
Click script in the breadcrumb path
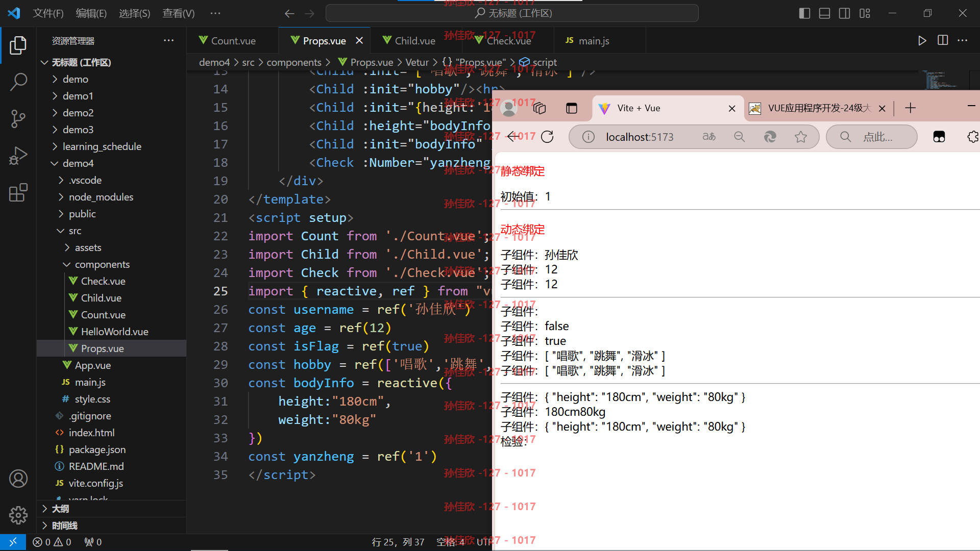point(545,62)
